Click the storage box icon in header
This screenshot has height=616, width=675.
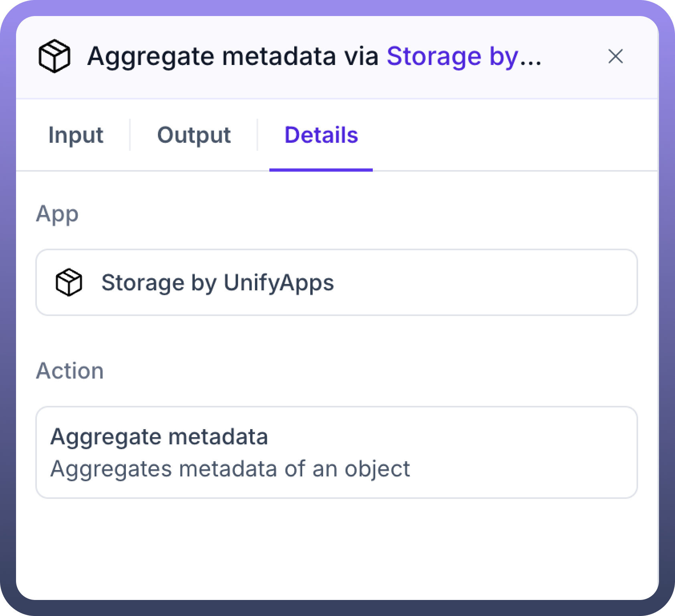54,57
